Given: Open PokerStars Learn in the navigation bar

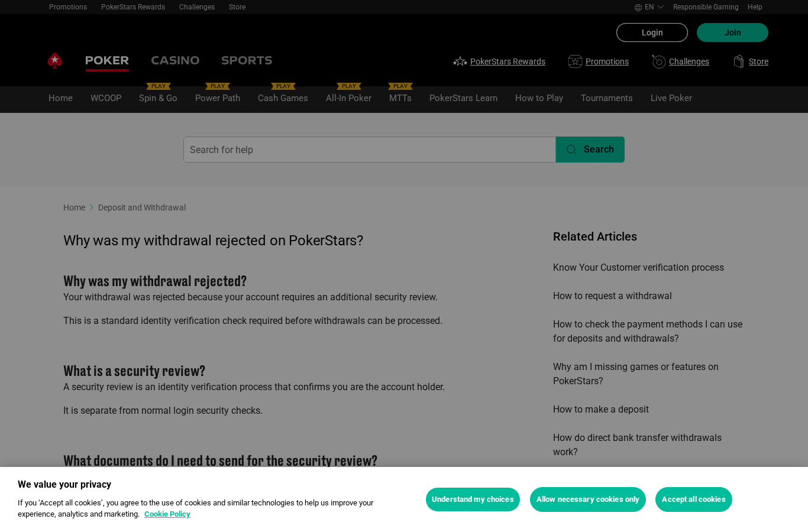Looking at the screenshot, I should coord(463,98).
